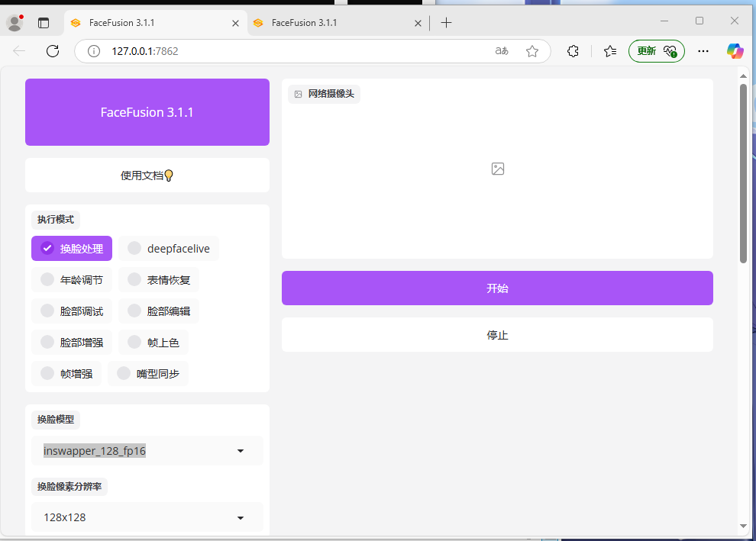Add page to favorites star icon
The height and width of the screenshot is (541, 756).
532,51
